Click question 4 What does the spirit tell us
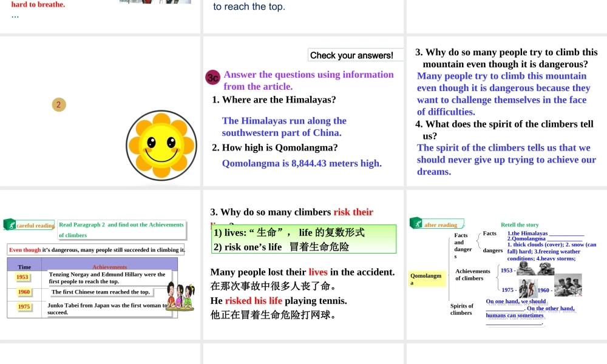The image size is (607, 364). (504, 130)
